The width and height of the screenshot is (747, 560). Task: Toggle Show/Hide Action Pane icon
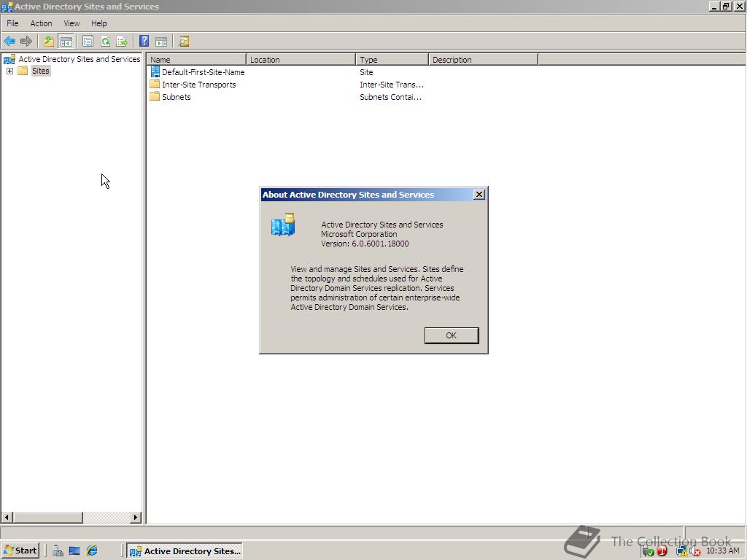click(161, 42)
